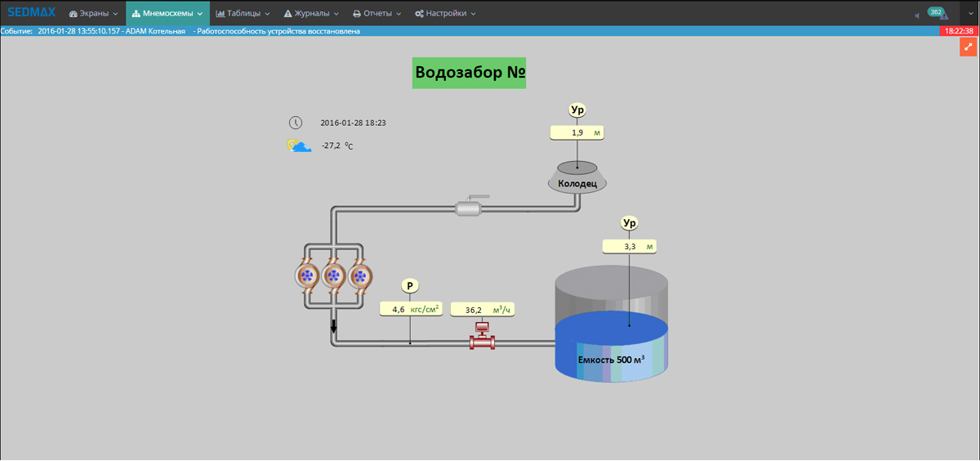Click the right pump icon
The image size is (980, 461).
click(x=359, y=277)
